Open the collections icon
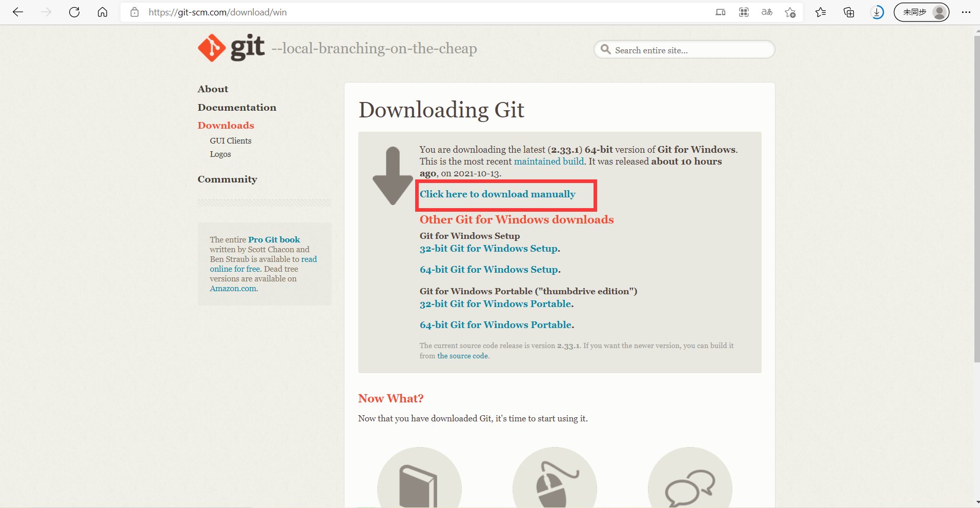 849,12
